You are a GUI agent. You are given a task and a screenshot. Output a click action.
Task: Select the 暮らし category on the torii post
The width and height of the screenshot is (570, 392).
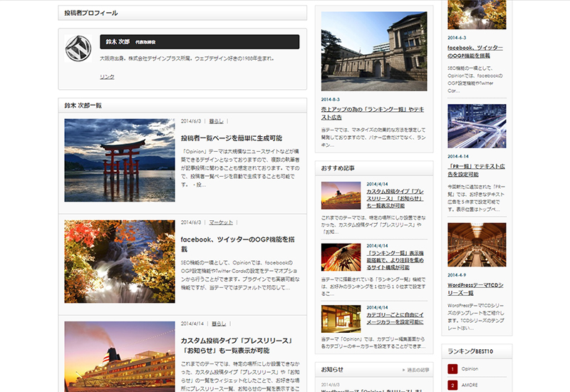[x=217, y=121]
